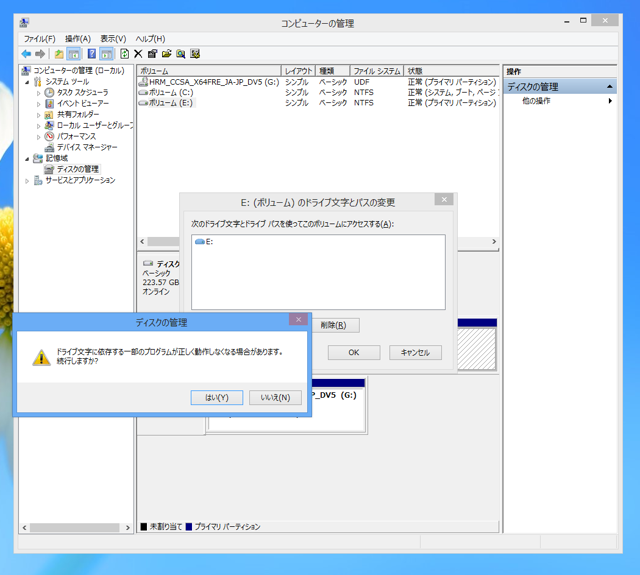Screen dimensions: 640x575
Task: Collapse the 記憶域 tree node
Action: click(27, 159)
